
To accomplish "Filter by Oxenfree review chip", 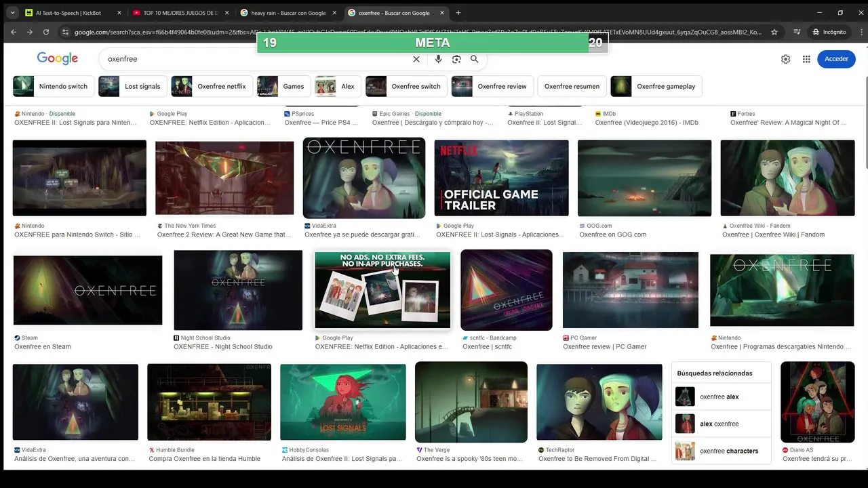I will tap(492, 86).
